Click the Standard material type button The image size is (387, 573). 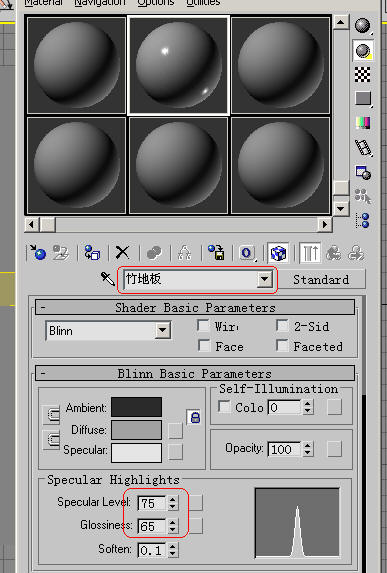(321, 280)
